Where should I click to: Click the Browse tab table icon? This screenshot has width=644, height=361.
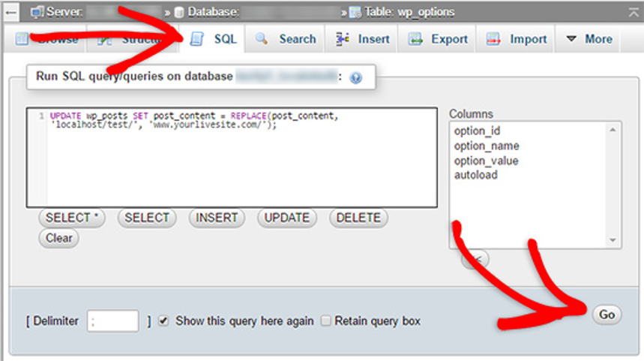click(21, 39)
